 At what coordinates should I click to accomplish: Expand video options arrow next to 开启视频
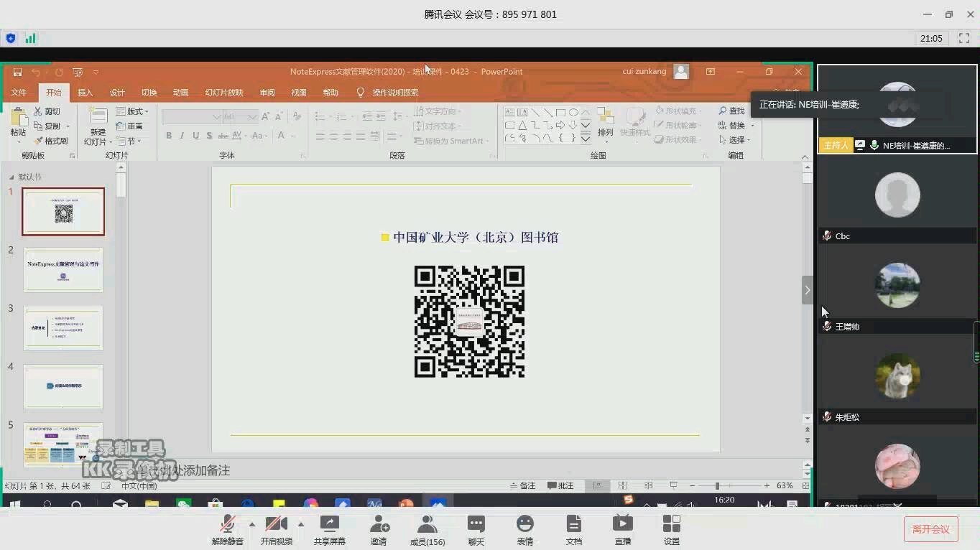pos(300,524)
